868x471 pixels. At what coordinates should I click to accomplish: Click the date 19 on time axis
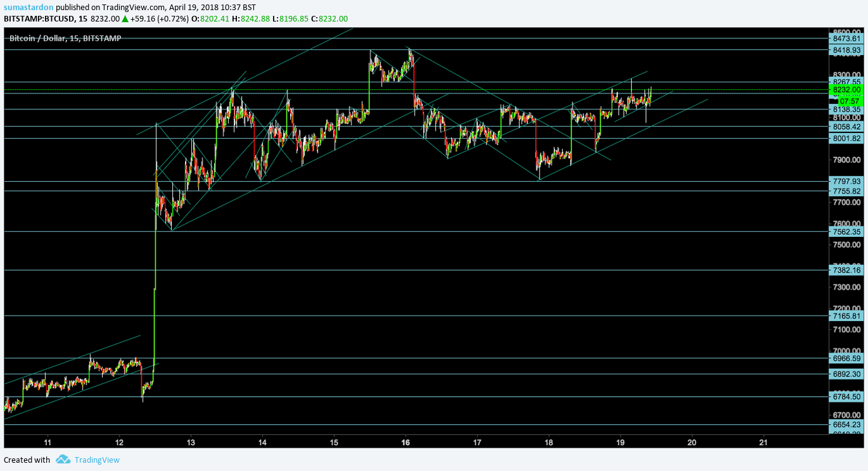click(620, 442)
